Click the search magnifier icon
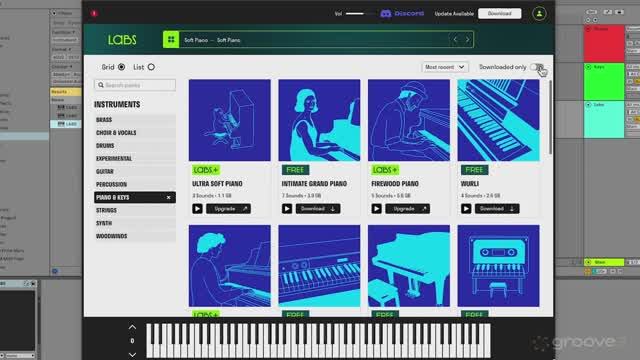 [x=101, y=85]
